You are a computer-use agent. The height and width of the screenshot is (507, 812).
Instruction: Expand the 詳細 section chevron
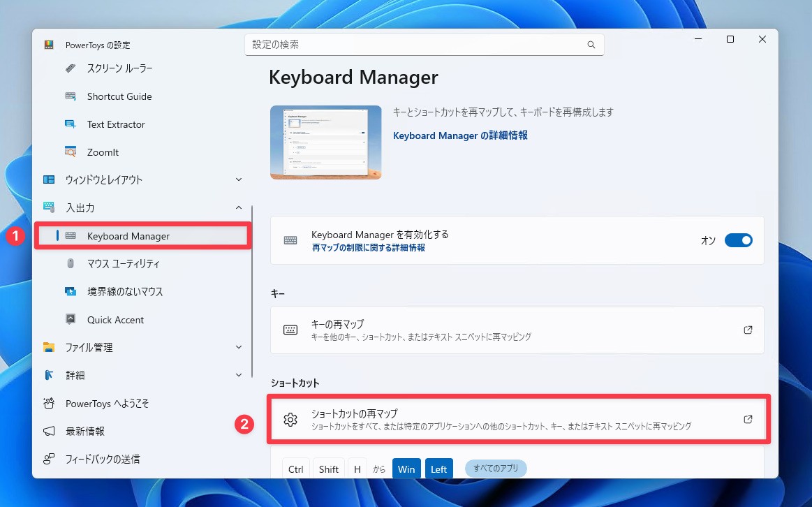[x=239, y=375]
